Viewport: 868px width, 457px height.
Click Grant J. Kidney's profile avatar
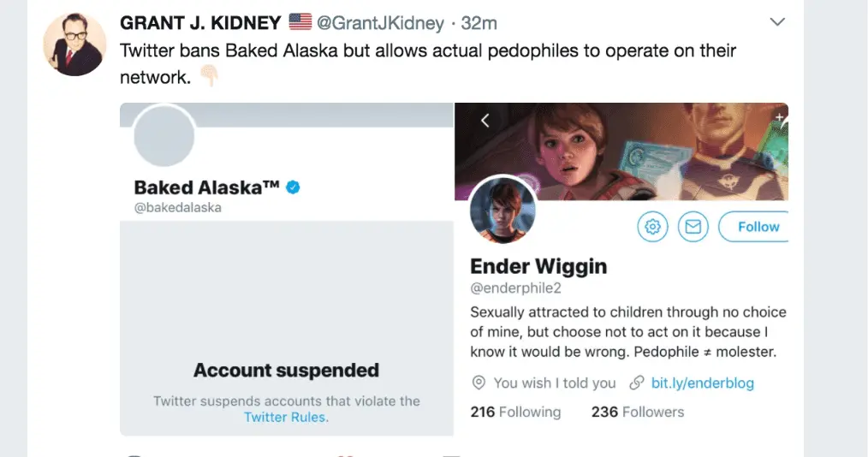(74, 45)
